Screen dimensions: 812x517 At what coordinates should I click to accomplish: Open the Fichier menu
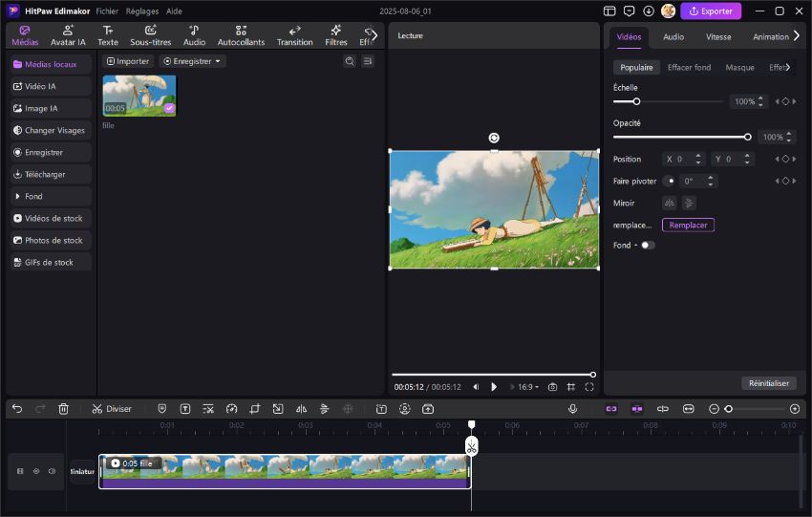[x=107, y=11]
